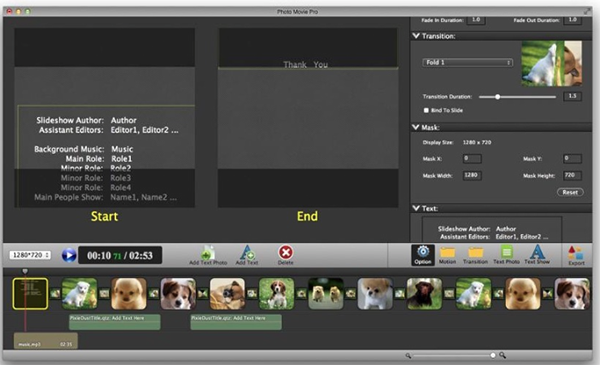600x365 pixels.
Task: Collapse the Text section
Action: click(416, 208)
